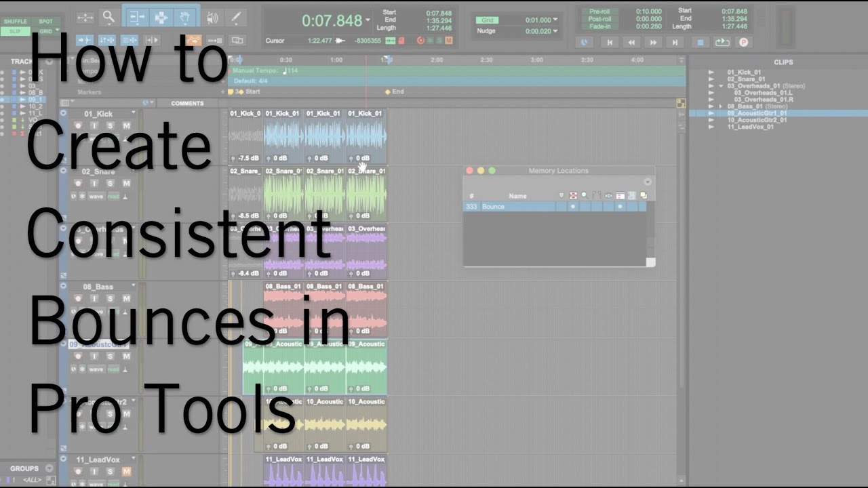The width and height of the screenshot is (868, 488).
Task: Select 03_Overheads_01.L in Clips list
Action: [x=763, y=93]
